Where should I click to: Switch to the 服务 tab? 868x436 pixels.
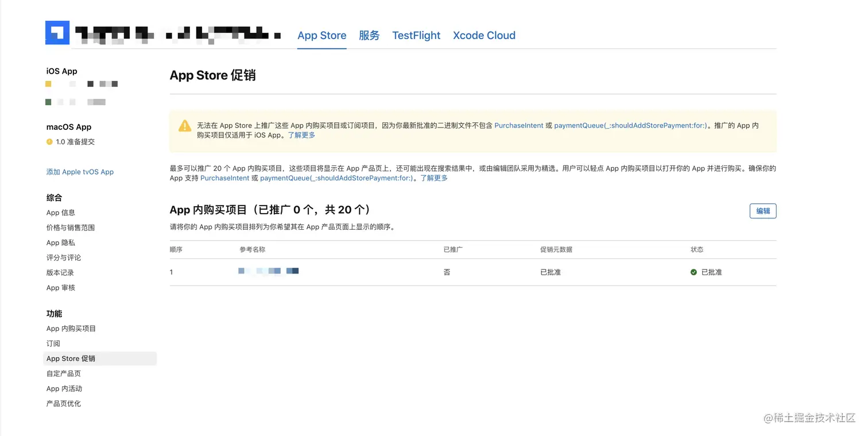coord(369,35)
